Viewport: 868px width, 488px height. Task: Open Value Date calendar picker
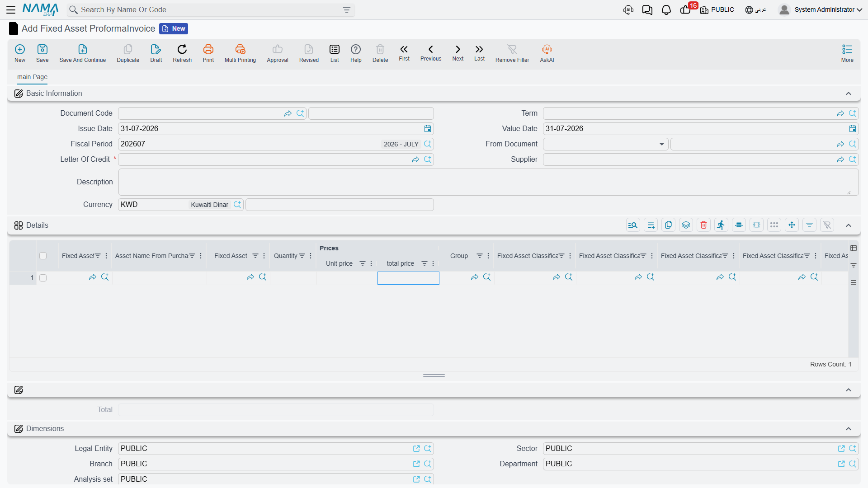(x=853, y=129)
